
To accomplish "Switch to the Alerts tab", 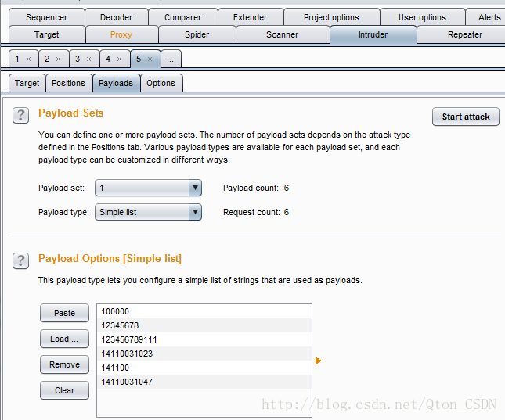I will [x=485, y=17].
